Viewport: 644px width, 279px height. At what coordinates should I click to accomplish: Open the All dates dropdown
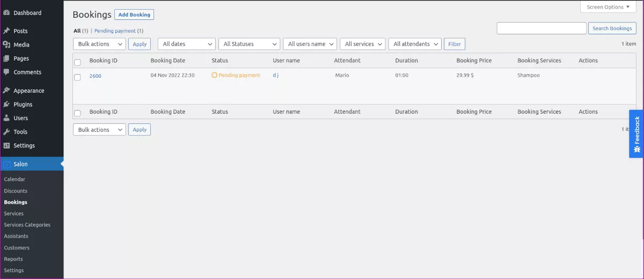coord(187,44)
